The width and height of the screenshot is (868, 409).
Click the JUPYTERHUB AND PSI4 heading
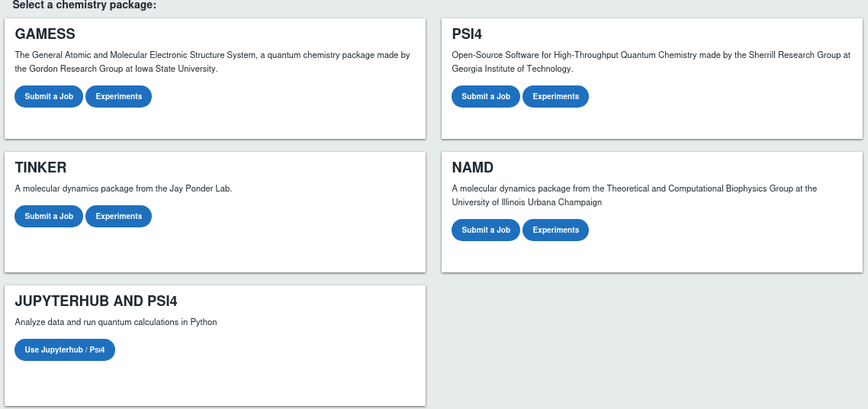(96, 301)
